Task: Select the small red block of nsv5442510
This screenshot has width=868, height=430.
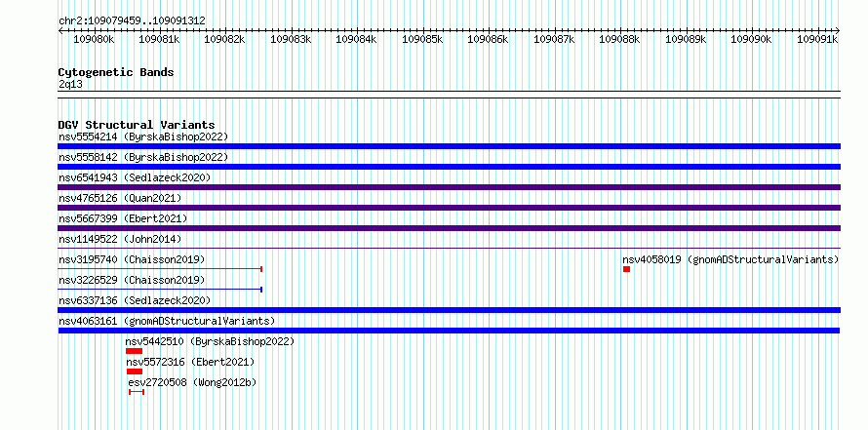Action: pyautogui.click(x=134, y=351)
